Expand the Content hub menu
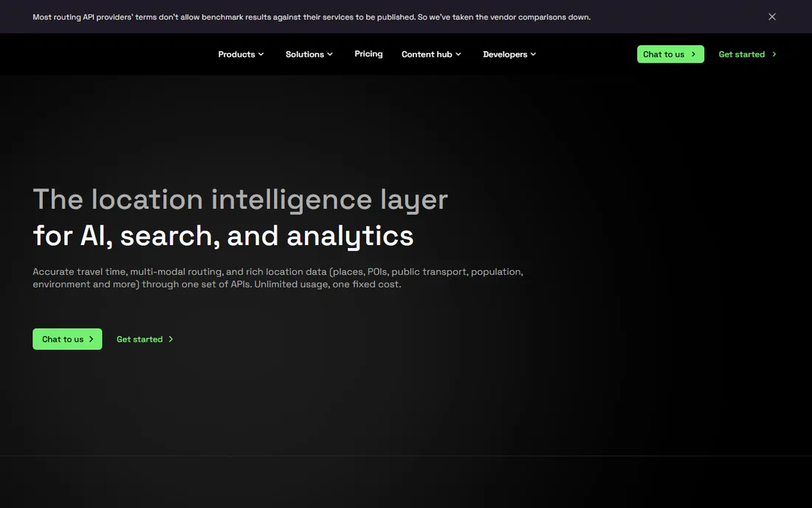Viewport: 812px width, 508px height. point(431,55)
